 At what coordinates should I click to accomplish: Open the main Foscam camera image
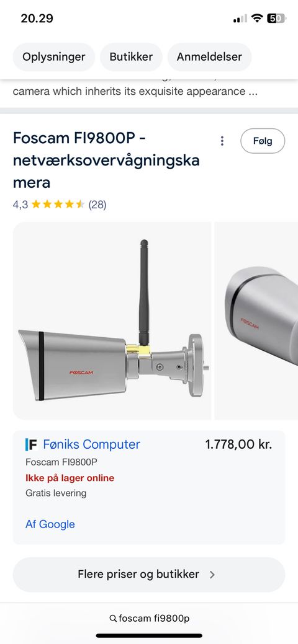click(112, 321)
